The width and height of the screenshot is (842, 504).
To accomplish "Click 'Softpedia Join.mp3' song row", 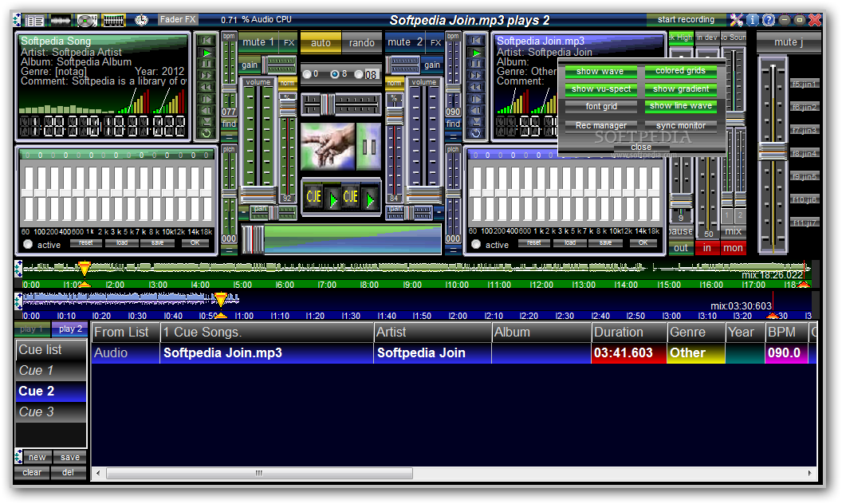I will pyautogui.click(x=454, y=353).
